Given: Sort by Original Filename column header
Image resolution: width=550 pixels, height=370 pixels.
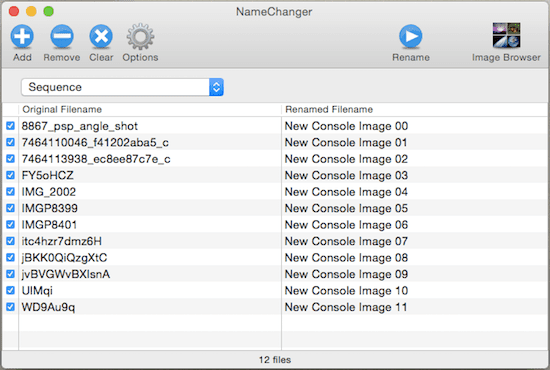Looking at the screenshot, I should pos(150,109).
